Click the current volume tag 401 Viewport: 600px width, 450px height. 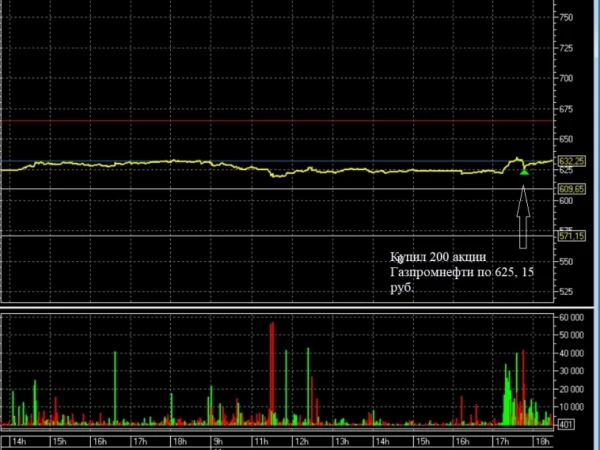pos(566,424)
